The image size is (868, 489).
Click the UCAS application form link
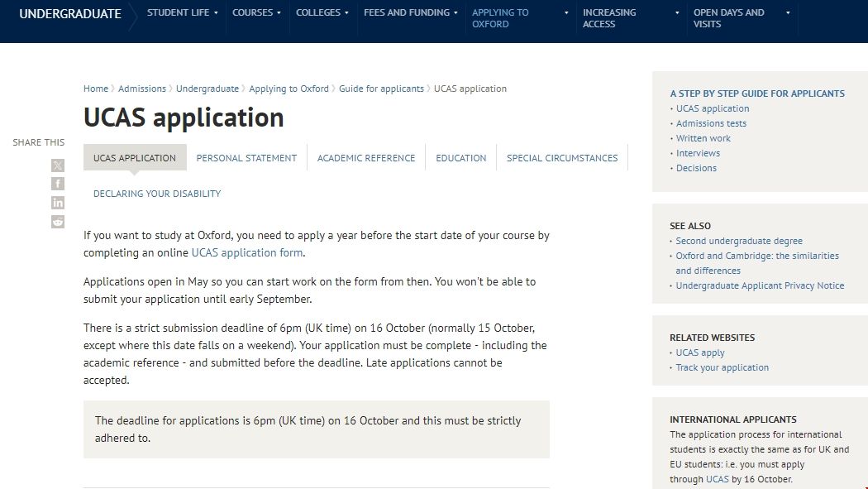pyautogui.click(x=247, y=253)
